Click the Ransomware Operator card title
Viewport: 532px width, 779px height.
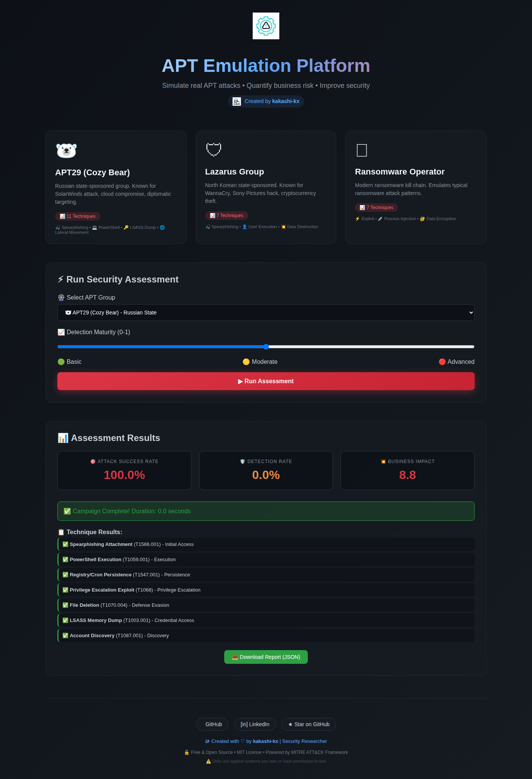coord(400,172)
